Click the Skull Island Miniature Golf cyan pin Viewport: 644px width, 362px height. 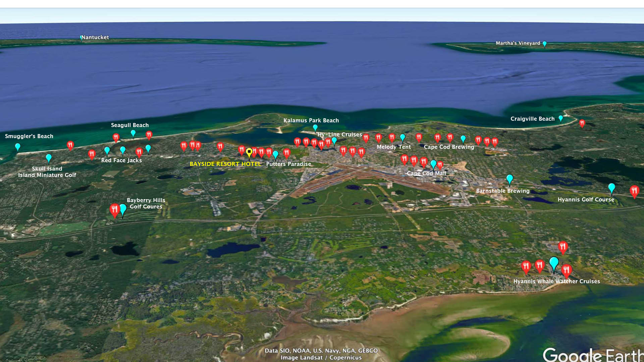(x=49, y=158)
